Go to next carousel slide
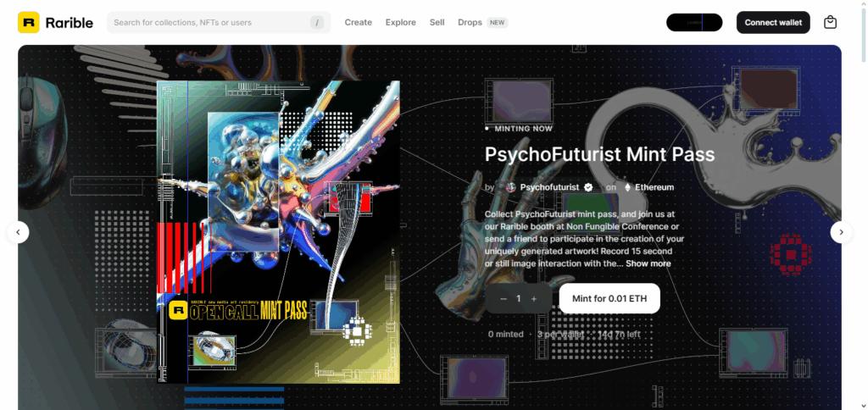This screenshot has height=410, width=868. pos(841,232)
